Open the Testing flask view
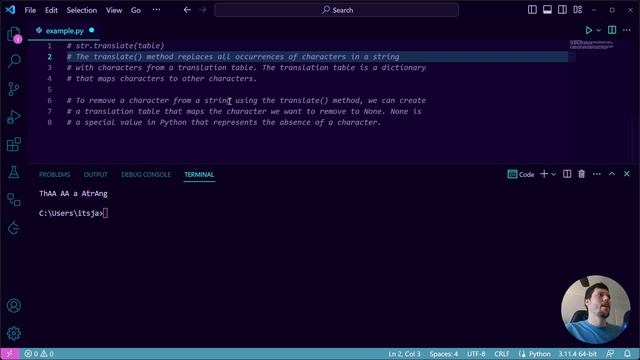 point(13,172)
